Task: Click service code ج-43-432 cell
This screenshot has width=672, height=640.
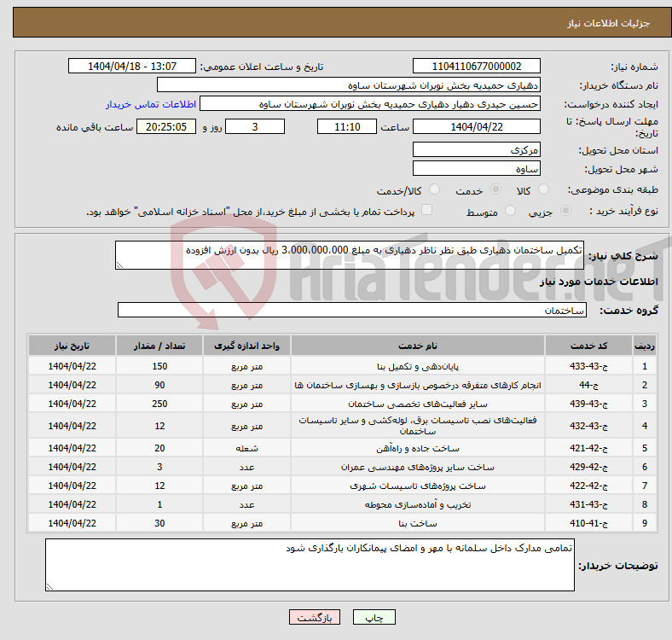Action: (x=589, y=426)
